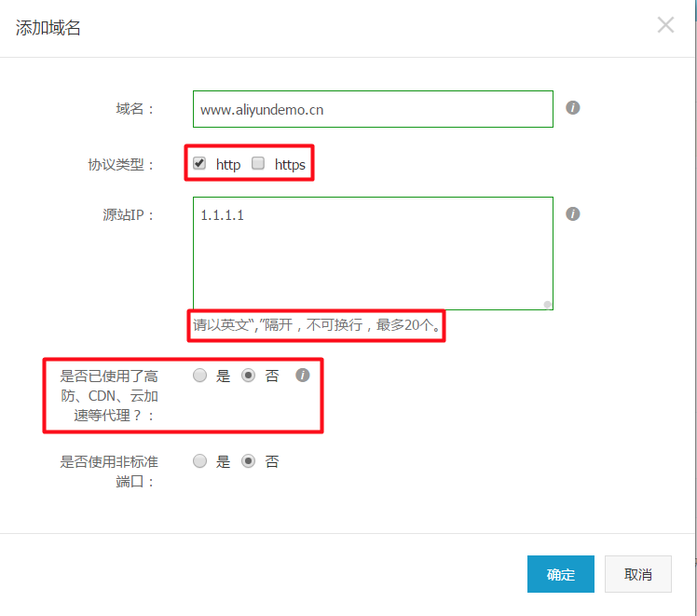
Task: Click the 协议类型 field label
Action: point(115,165)
